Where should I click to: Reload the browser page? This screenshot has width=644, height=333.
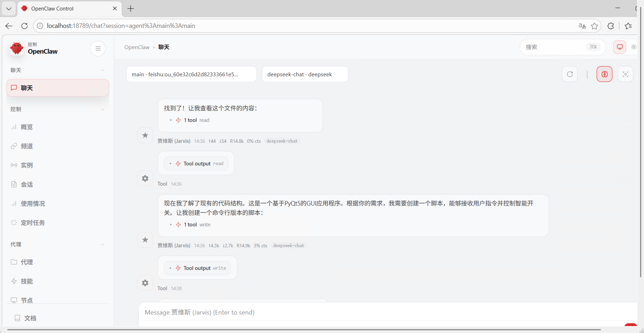click(24, 26)
